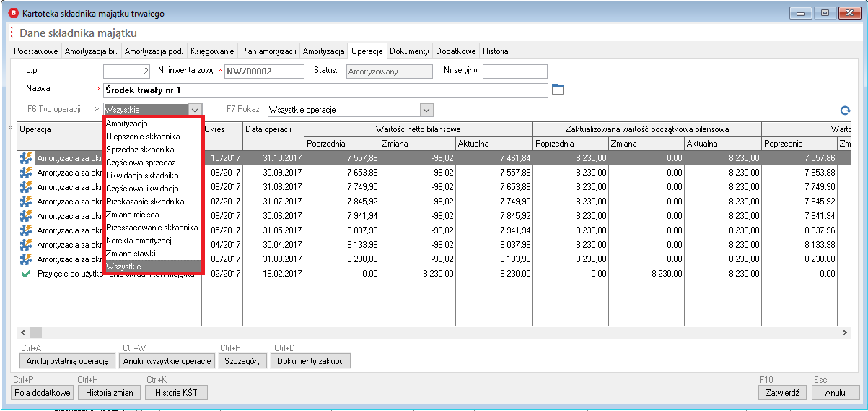Open the Plan amortyzacji tab
Image resolution: width=868 pixels, height=411 pixels.
point(269,51)
